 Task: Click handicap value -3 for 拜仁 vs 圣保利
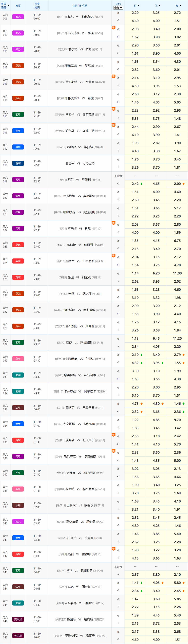(x=118, y=183)
